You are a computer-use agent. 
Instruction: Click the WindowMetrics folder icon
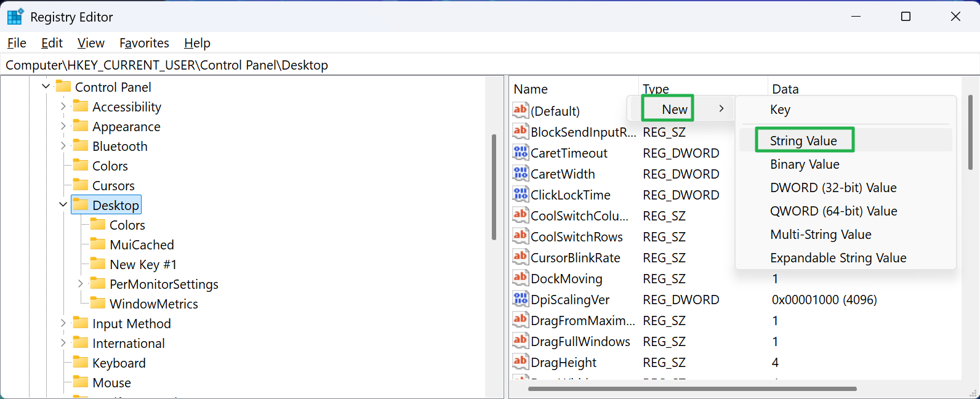tap(98, 303)
